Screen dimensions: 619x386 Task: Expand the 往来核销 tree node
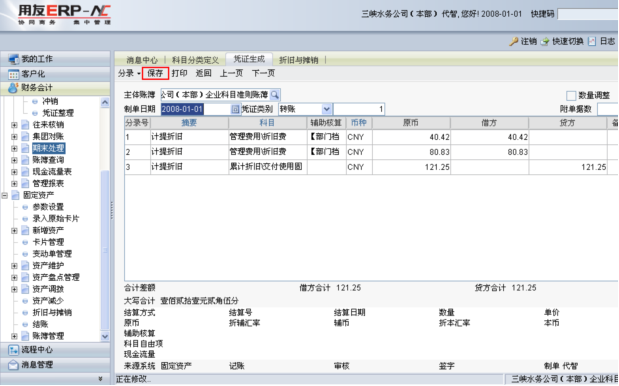point(14,125)
